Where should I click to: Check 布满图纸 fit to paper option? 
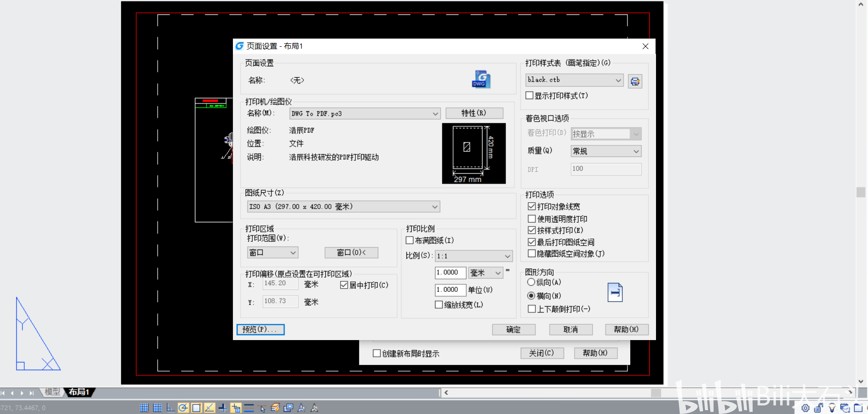click(x=409, y=240)
